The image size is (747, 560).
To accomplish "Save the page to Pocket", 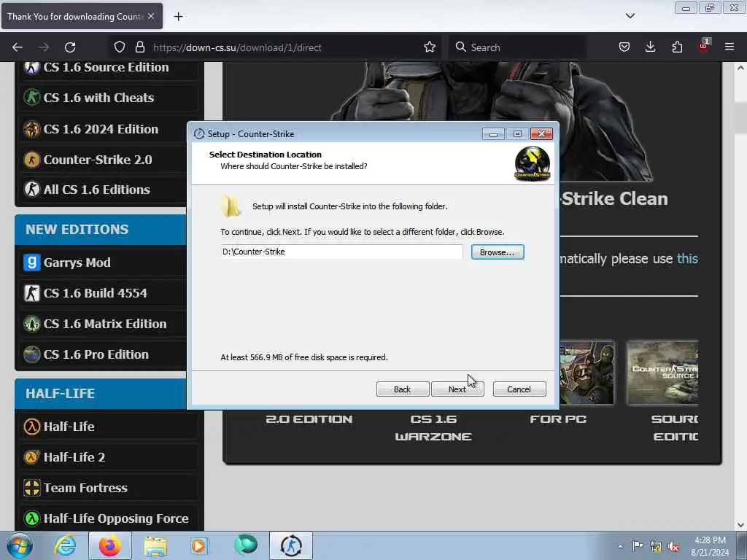I will point(624,47).
